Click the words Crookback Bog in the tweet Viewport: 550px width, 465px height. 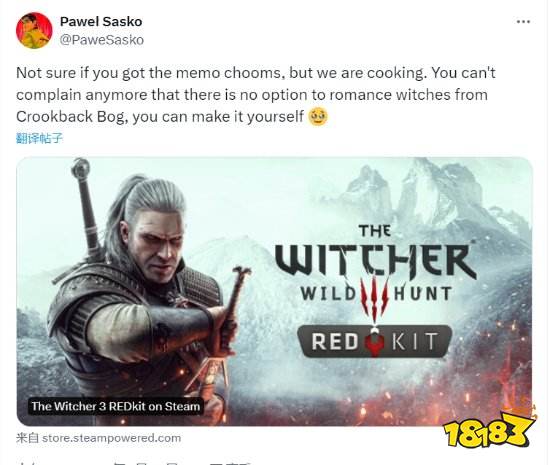tap(70, 116)
